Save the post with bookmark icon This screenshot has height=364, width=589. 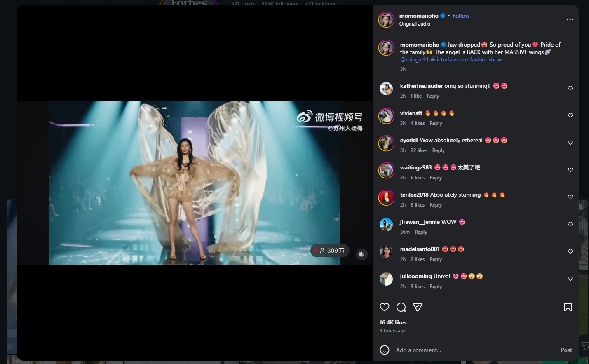(x=568, y=307)
